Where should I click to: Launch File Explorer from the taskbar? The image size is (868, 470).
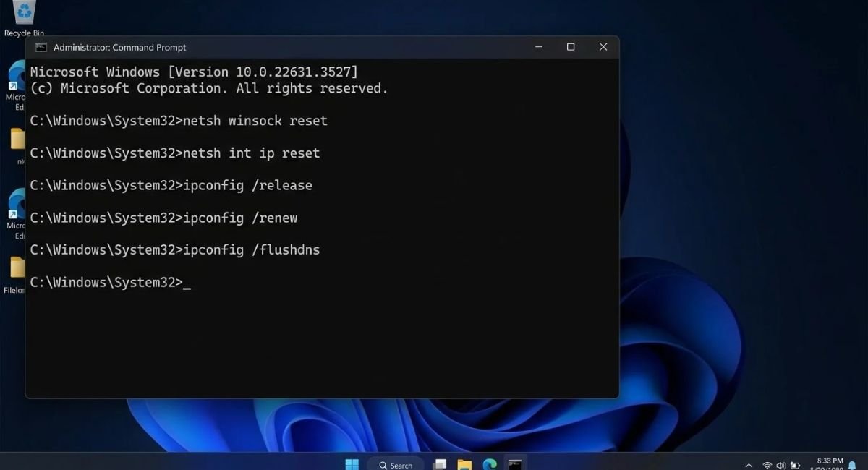click(464, 464)
